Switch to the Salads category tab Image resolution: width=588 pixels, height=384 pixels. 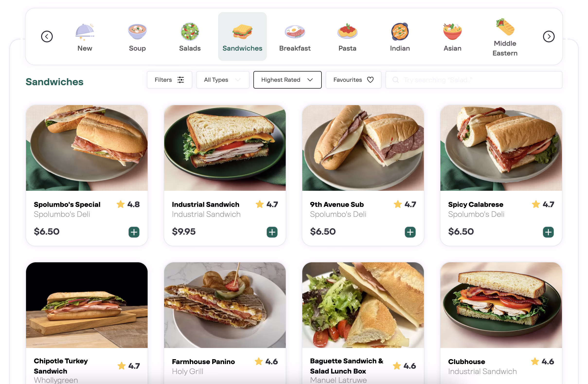pos(190,37)
